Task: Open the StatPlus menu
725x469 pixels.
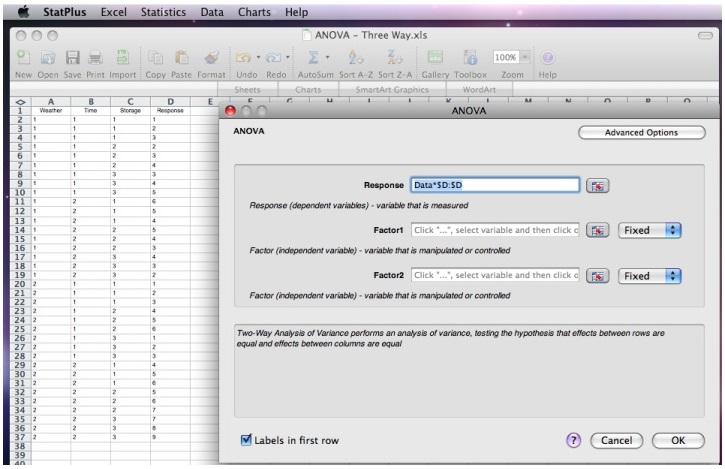Action: pos(65,12)
